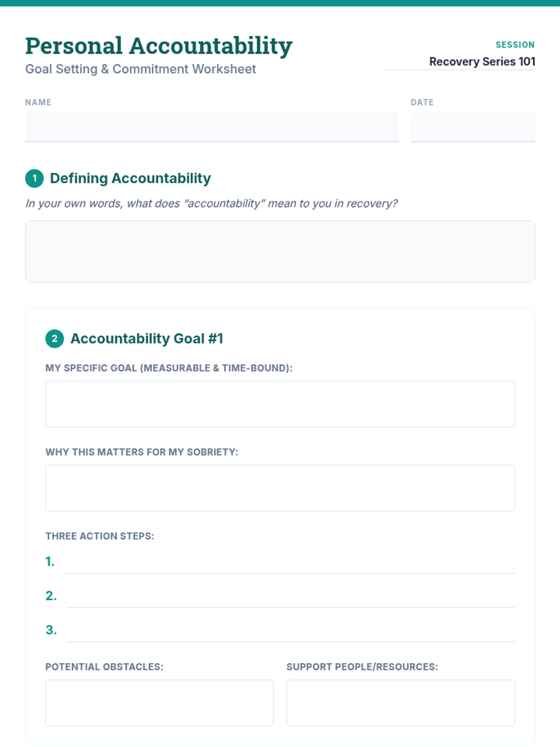Image resolution: width=560 pixels, height=747 pixels.
Task: Click the Personal Accountability title
Action: point(159,46)
